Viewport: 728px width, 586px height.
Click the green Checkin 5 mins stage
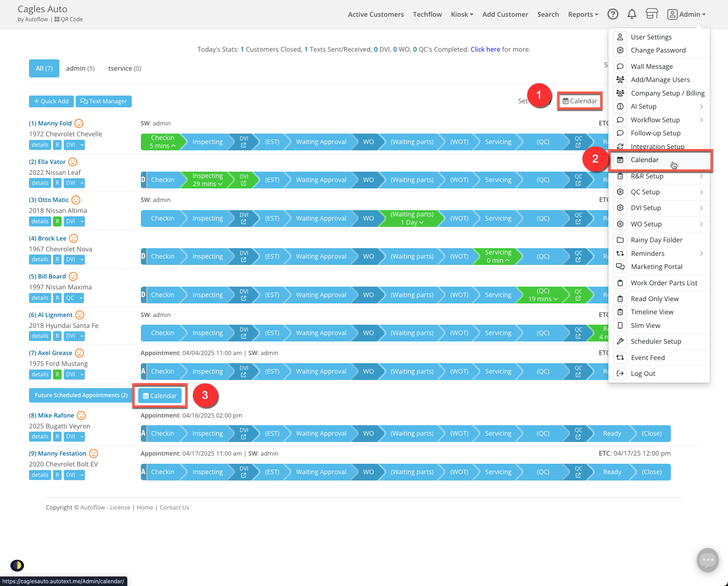point(163,142)
